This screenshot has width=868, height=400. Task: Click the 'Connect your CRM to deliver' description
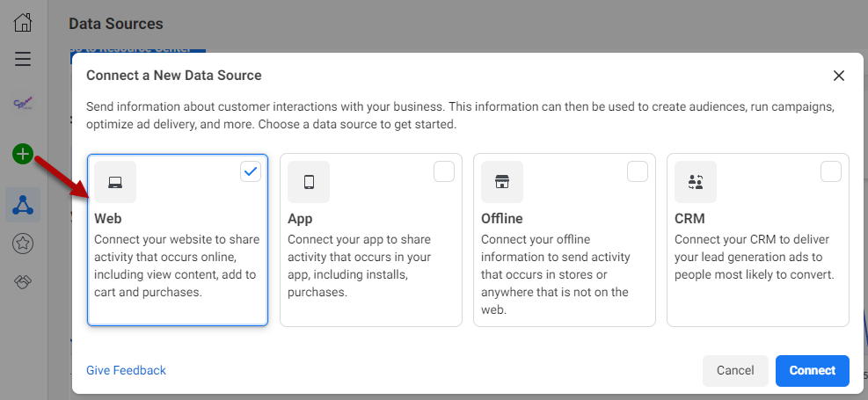755,258
